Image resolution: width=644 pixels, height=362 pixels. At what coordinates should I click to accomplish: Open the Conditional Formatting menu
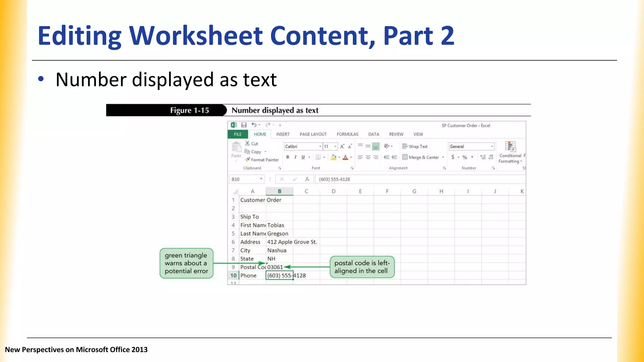point(510,152)
